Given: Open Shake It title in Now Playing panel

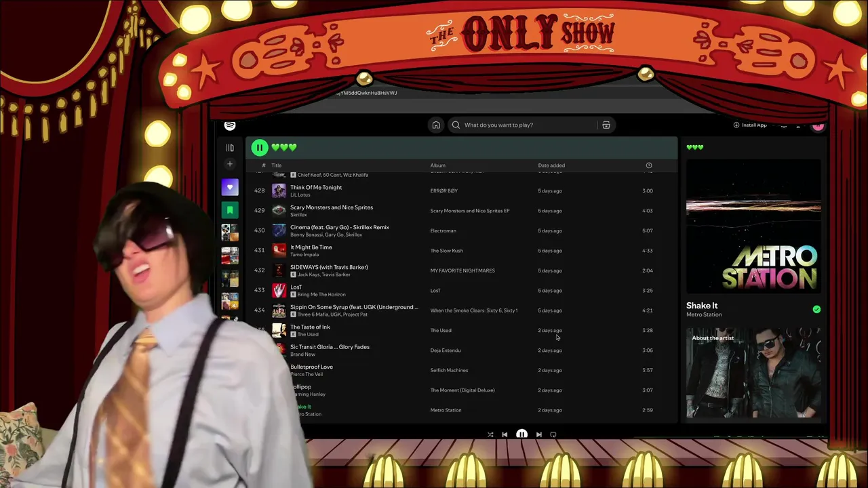Looking at the screenshot, I should click(702, 306).
